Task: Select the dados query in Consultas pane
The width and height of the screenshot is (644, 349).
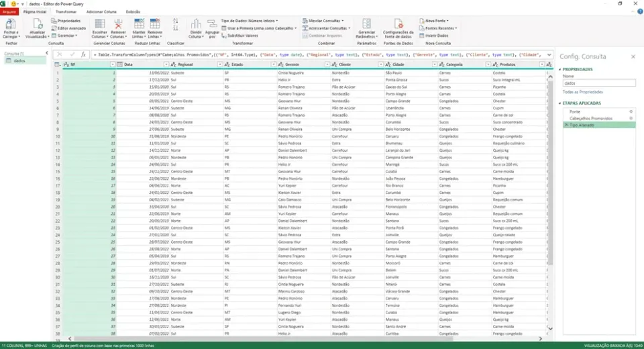Action: pyautogui.click(x=25, y=61)
